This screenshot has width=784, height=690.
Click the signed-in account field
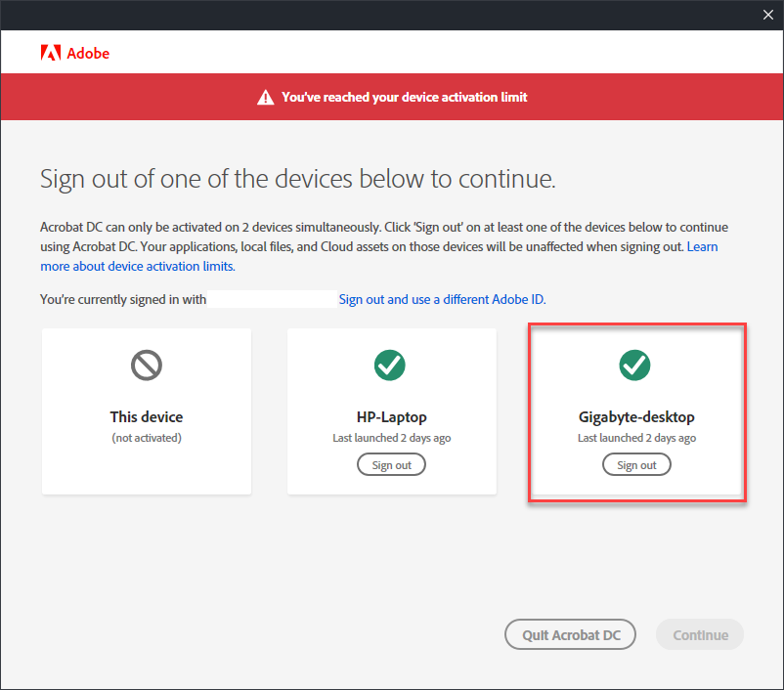[x=274, y=298]
